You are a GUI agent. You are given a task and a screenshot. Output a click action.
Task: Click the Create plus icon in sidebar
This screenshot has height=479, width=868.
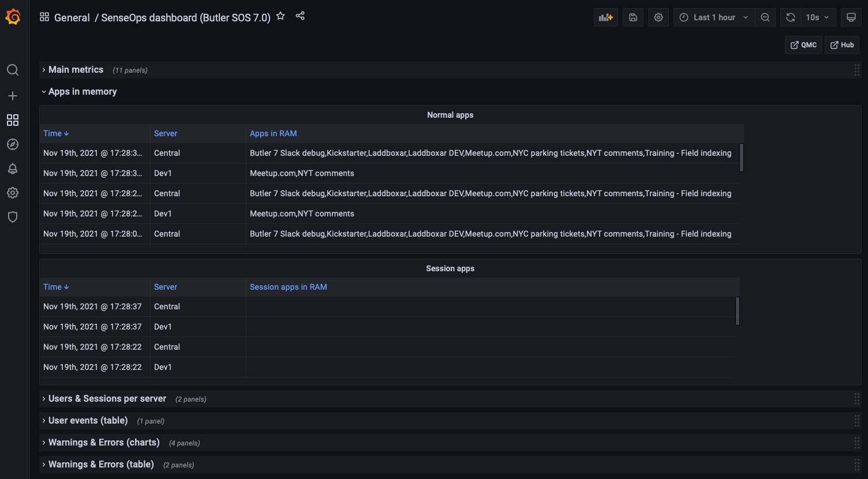(x=13, y=96)
